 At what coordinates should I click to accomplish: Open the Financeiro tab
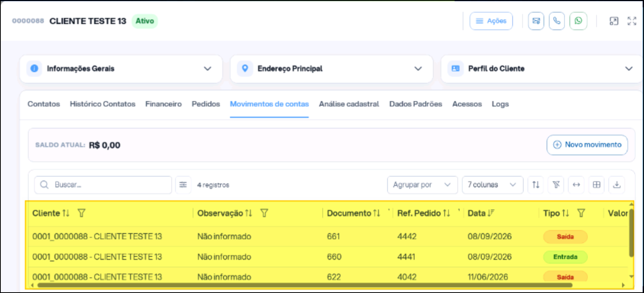164,104
